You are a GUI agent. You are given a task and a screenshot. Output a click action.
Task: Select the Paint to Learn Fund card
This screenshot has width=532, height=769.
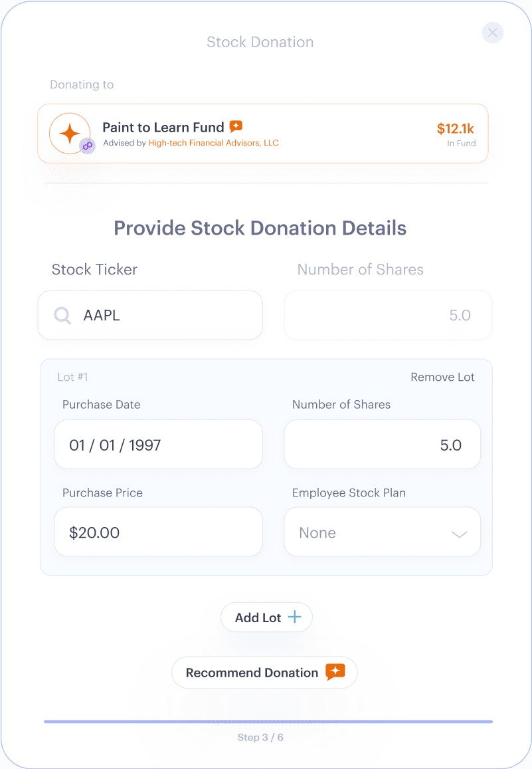point(332,133)
